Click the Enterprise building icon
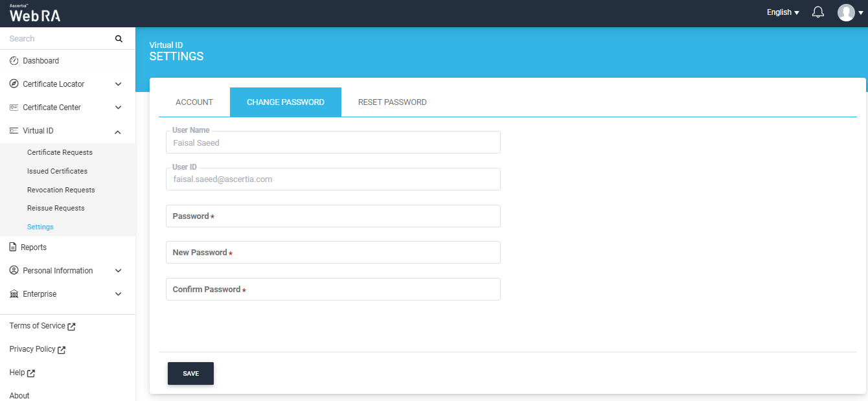 point(14,294)
